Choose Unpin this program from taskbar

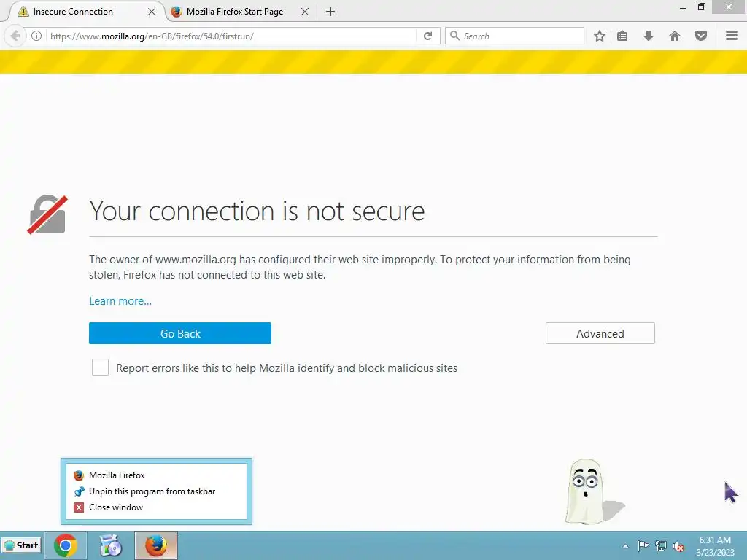pyautogui.click(x=156, y=491)
